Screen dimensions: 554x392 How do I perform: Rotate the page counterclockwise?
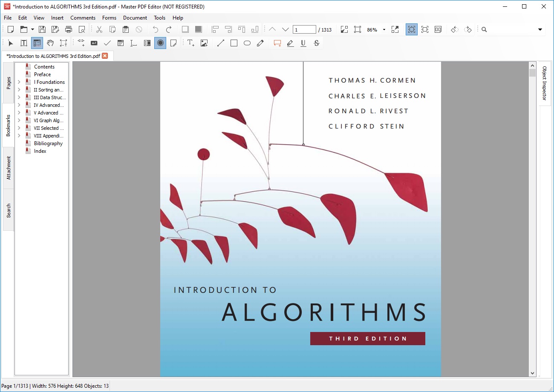[x=455, y=29]
